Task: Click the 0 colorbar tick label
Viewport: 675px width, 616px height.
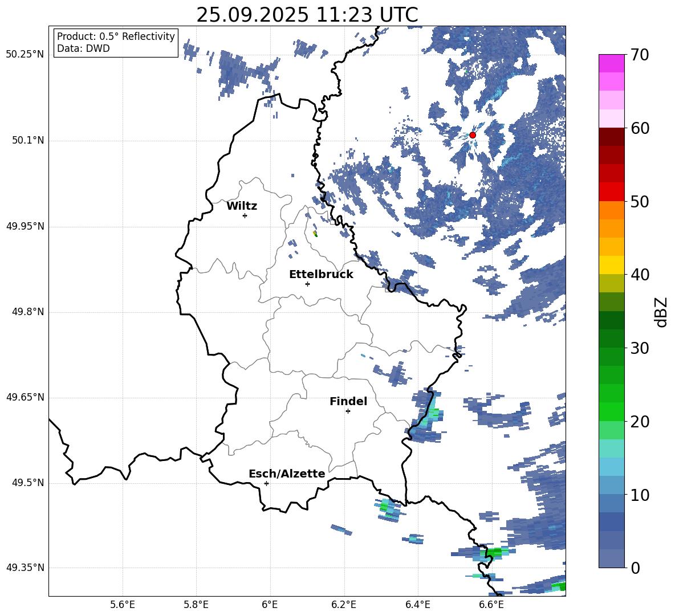Action: [635, 568]
